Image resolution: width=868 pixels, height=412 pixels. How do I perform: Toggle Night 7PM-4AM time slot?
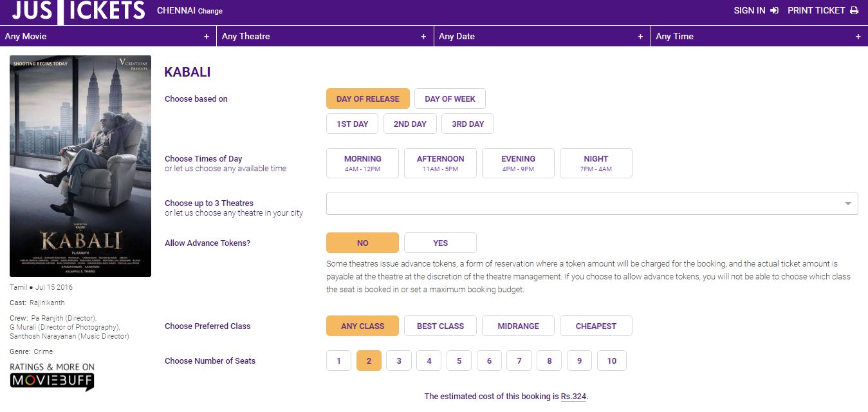pos(596,163)
